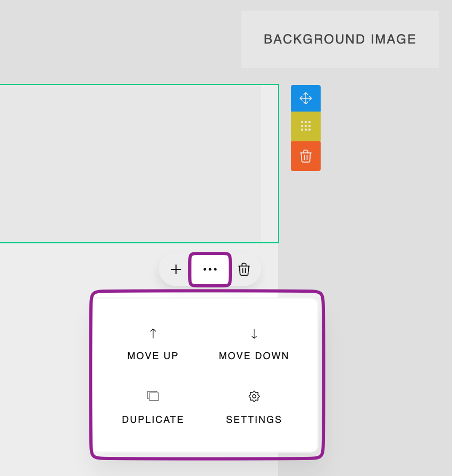The width and height of the screenshot is (452, 476).
Task: Click the gear icon above Settings
Action: tap(254, 396)
